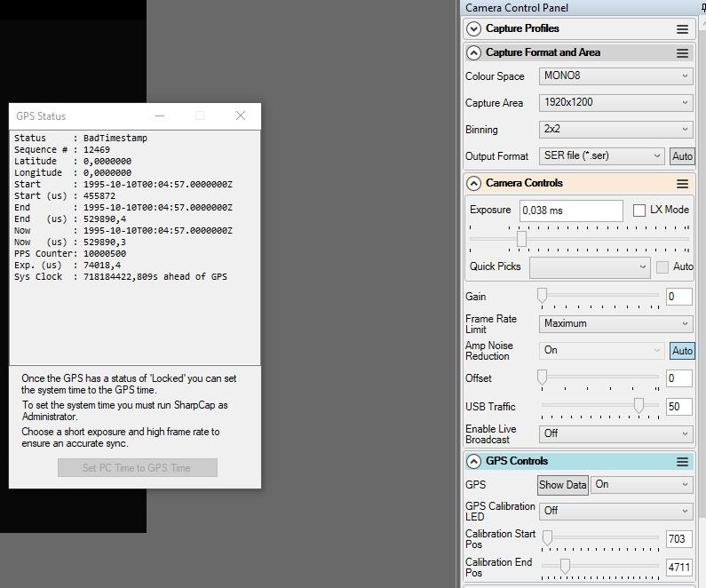Toggle Auto for Amp Noise Reduction
The width and height of the screenshot is (706, 588).
tap(682, 351)
